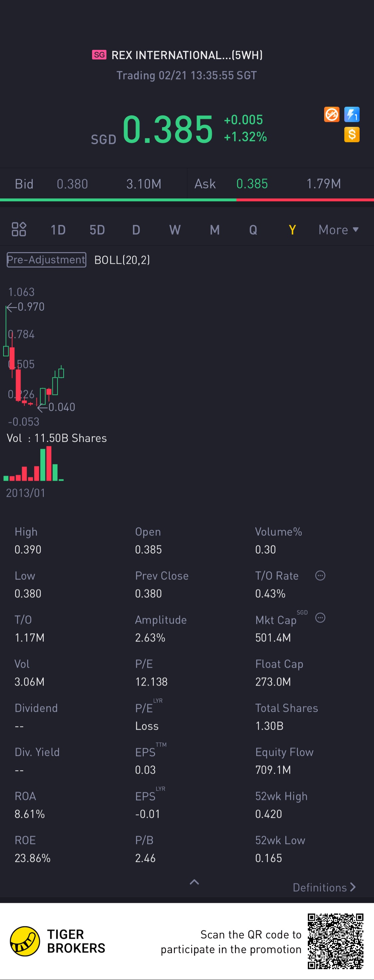Image resolution: width=374 pixels, height=980 pixels.
Task: Select the yearly Y chart tab
Action: click(x=292, y=230)
